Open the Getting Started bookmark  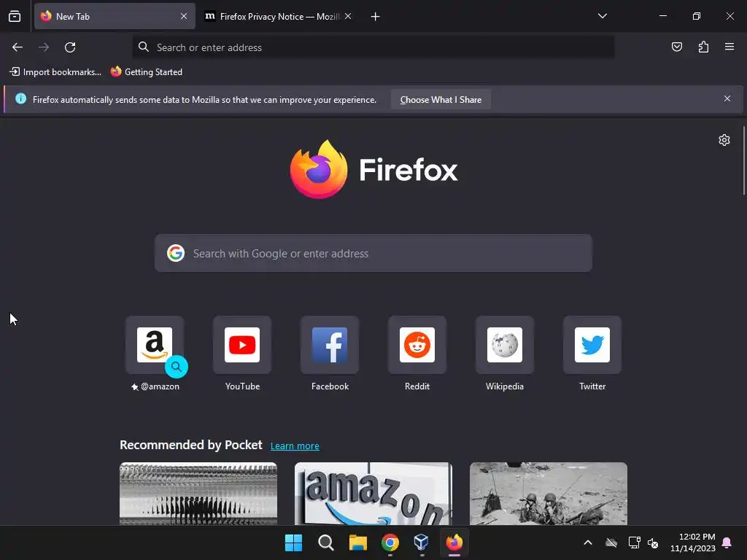147,72
